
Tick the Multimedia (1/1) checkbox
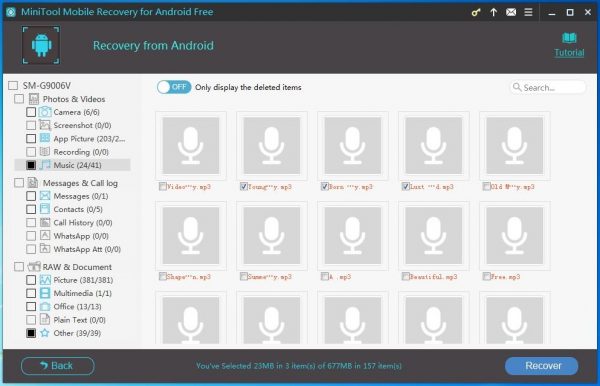click(31, 293)
